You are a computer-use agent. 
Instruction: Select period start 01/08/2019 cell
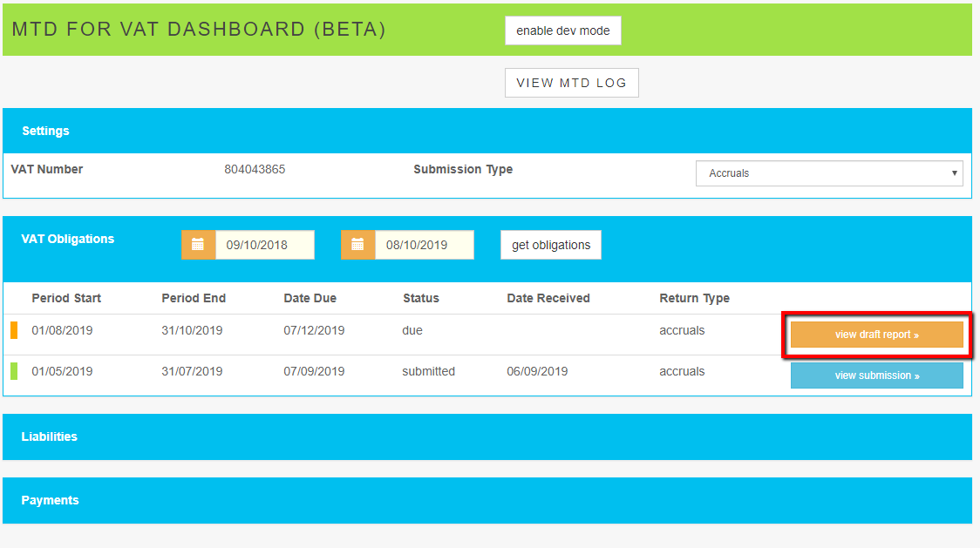click(62, 330)
